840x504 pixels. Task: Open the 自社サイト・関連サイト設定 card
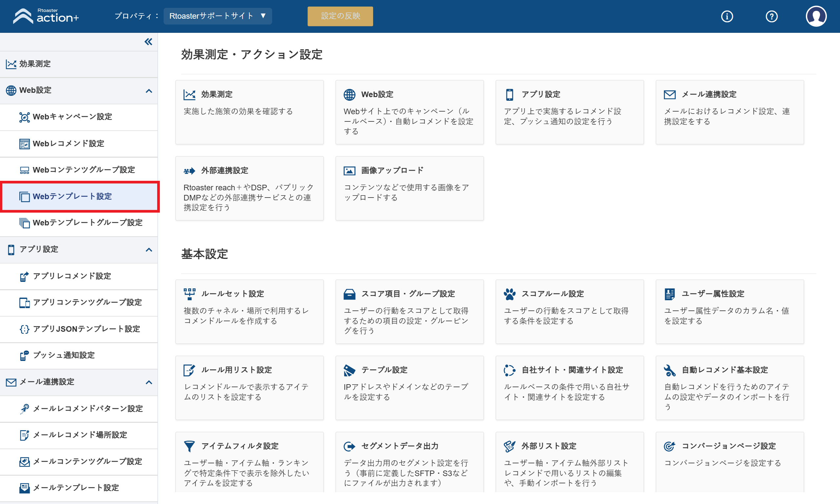coord(569,388)
